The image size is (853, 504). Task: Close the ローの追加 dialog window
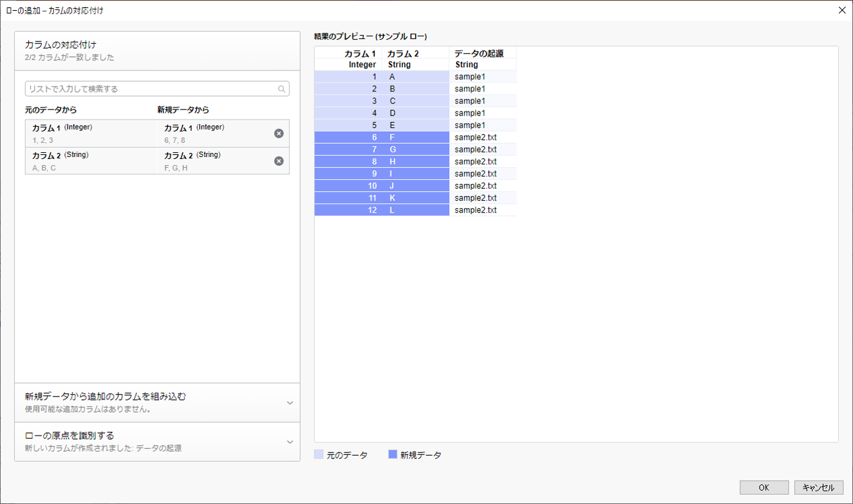(x=842, y=10)
